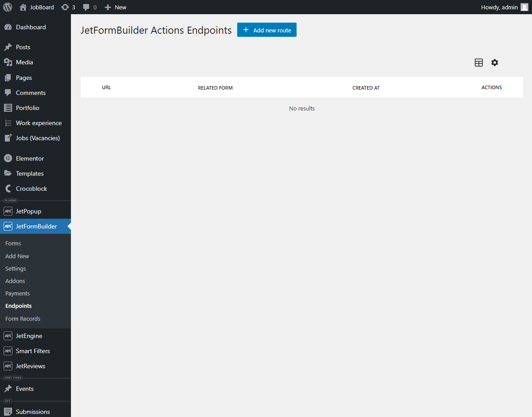Click the Add new route button
The height and width of the screenshot is (417, 532).
point(266,30)
